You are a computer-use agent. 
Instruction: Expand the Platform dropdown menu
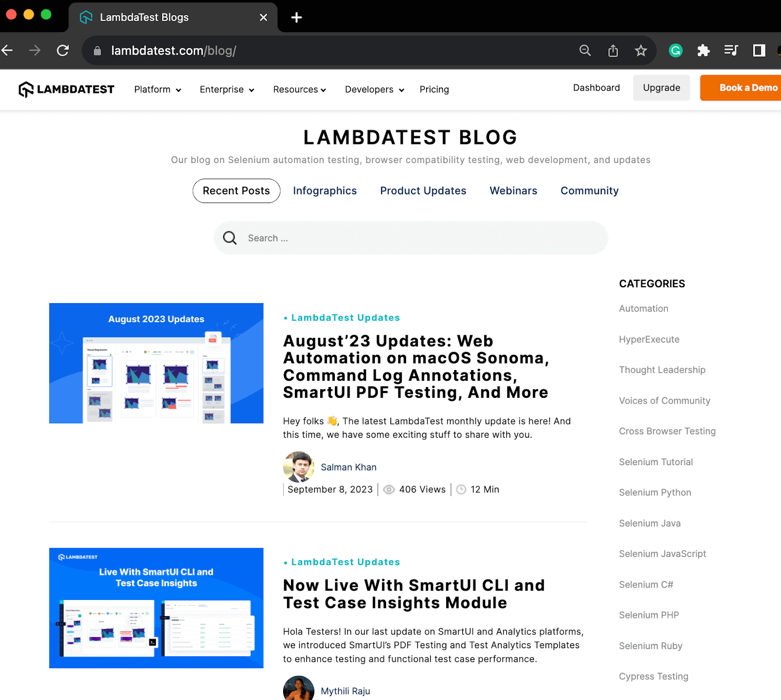tap(157, 89)
